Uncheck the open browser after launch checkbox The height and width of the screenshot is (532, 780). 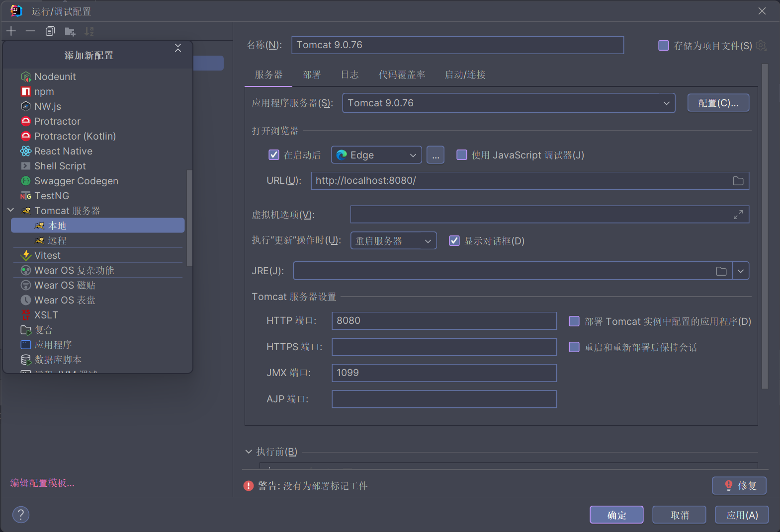tap(274, 155)
